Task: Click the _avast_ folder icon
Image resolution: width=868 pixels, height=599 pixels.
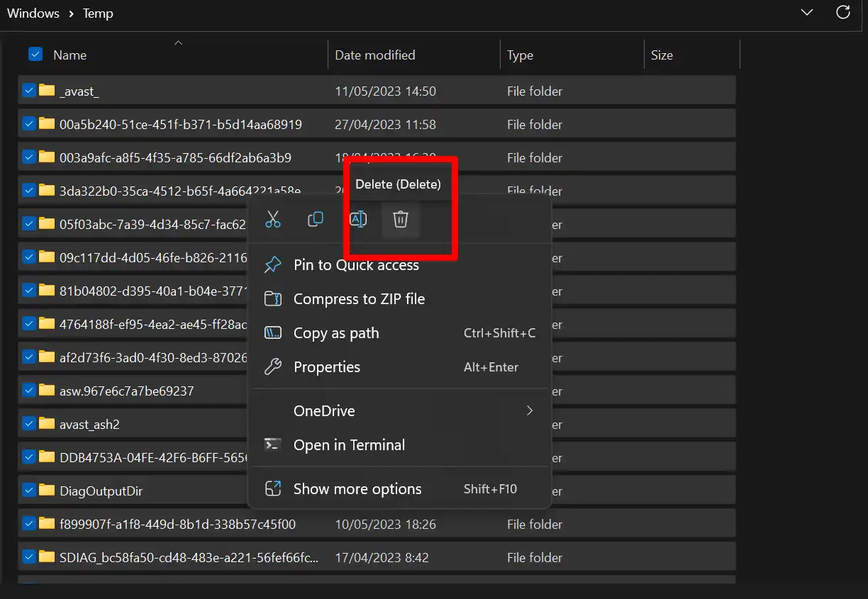Action: coord(47,90)
